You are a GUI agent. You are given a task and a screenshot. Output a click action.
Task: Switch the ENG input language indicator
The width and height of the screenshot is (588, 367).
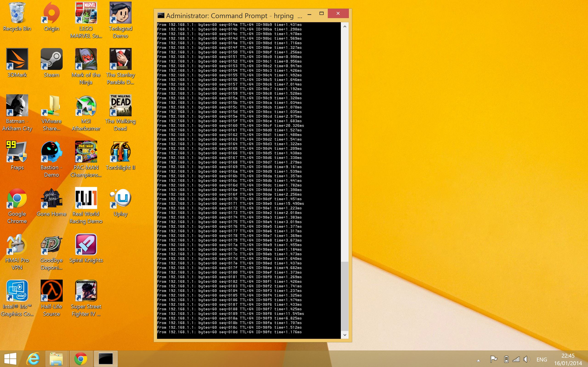click(x=542, y=359)
